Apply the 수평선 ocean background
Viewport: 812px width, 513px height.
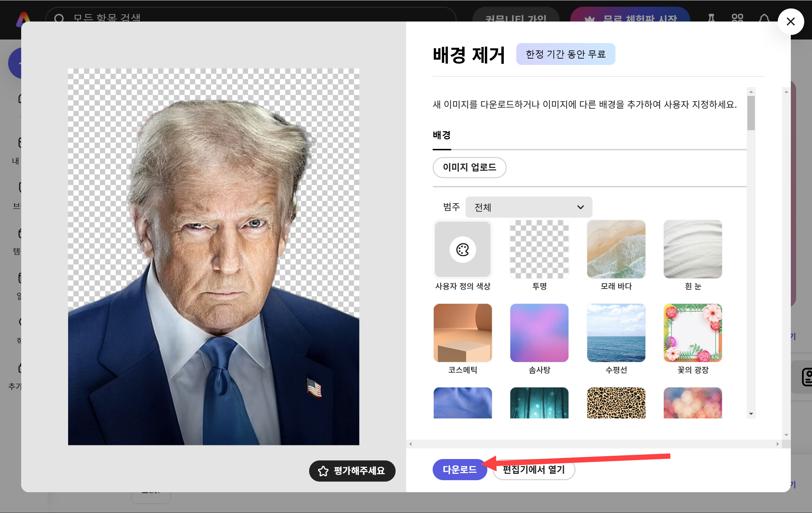point(616,333)
